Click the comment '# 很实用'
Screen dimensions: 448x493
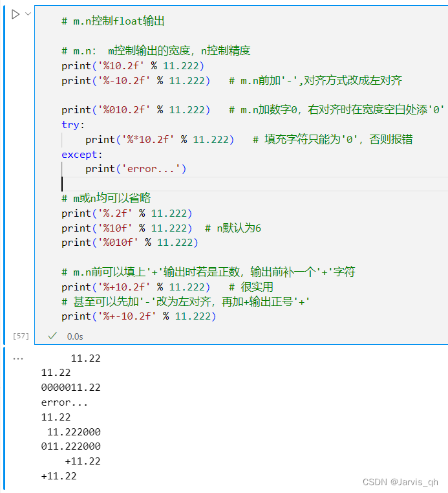point(251,287)
